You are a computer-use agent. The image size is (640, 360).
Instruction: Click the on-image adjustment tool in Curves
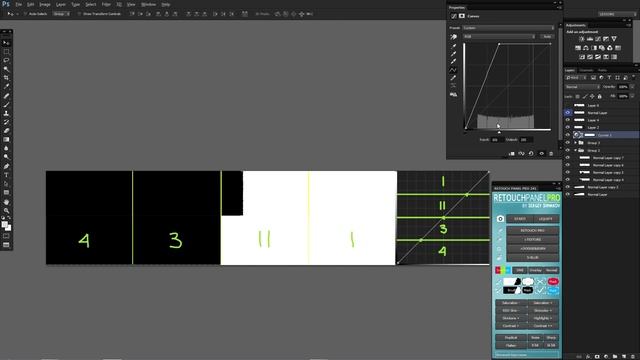(x=453, y=37)
